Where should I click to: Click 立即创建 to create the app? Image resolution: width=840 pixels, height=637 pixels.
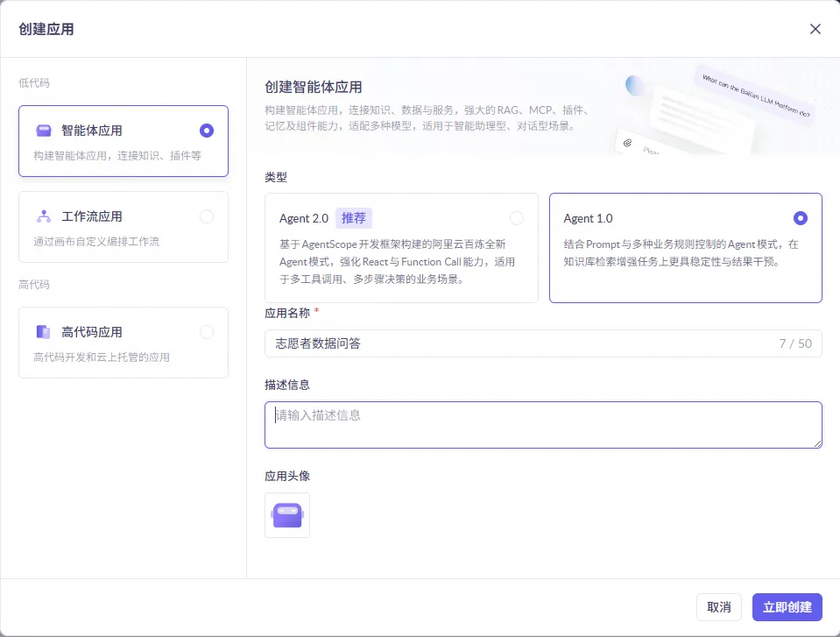coord(787,607)
